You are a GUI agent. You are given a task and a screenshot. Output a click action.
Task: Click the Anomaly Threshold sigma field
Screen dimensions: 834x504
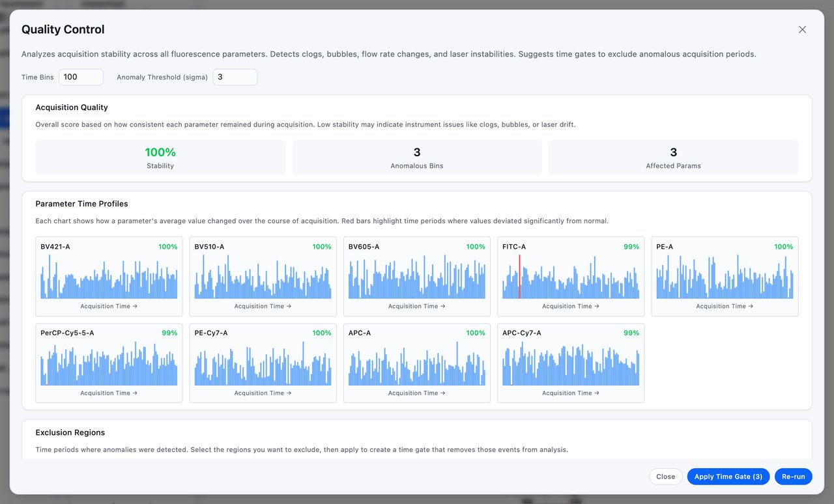(235, 77)
